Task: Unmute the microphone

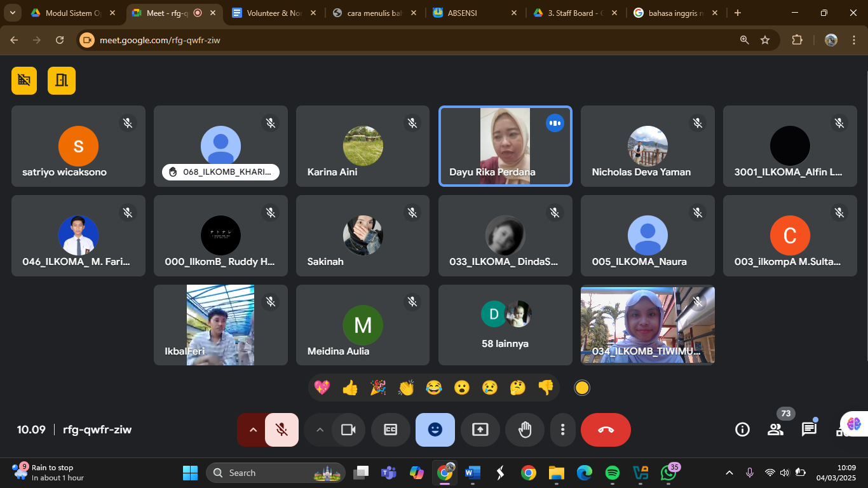Action: (x=282, y=430)
